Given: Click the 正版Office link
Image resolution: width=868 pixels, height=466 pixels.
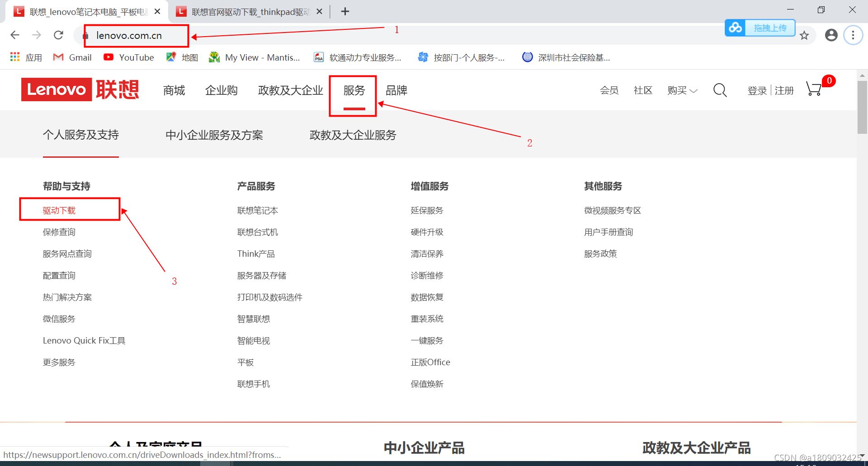Looking at the screenshot, I should 430,362.
